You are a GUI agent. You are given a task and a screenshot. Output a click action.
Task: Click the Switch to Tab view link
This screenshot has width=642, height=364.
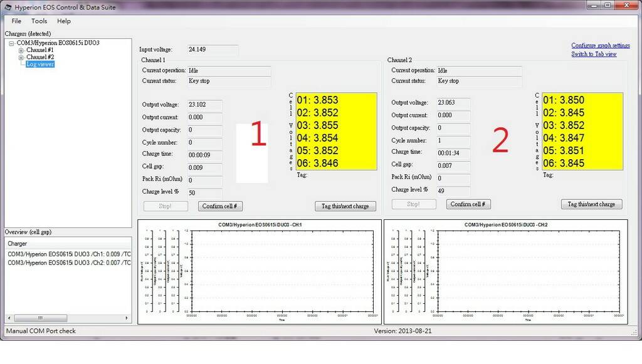pyautogui.click(x=594, y=54)
